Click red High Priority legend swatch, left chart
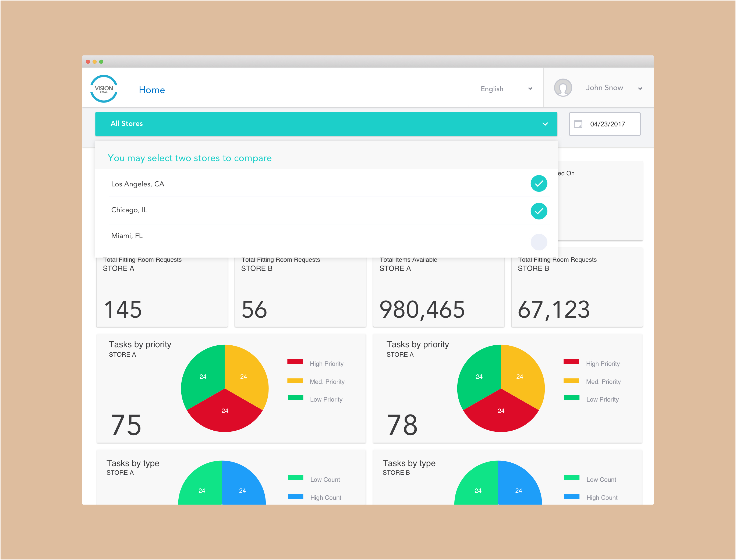 coord(295,362)
